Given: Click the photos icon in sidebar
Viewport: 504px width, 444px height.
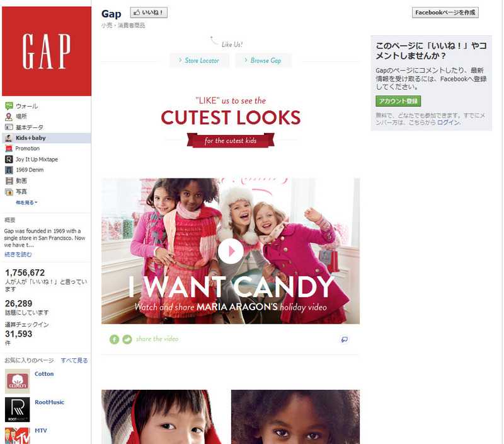Looking at the screenshot, I should click(x=9, y=192).
